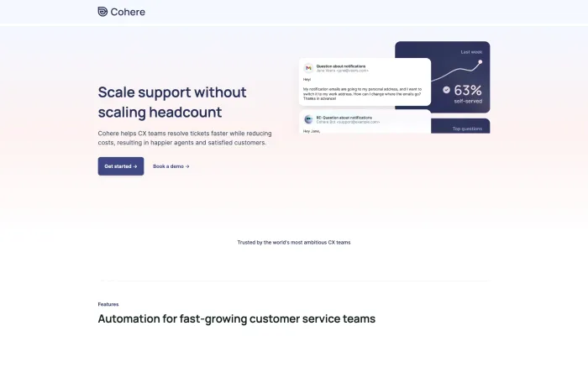Click the Top questions card header
Image resolution: width=588 pixels, height=368 pixels.
[467, 129]
